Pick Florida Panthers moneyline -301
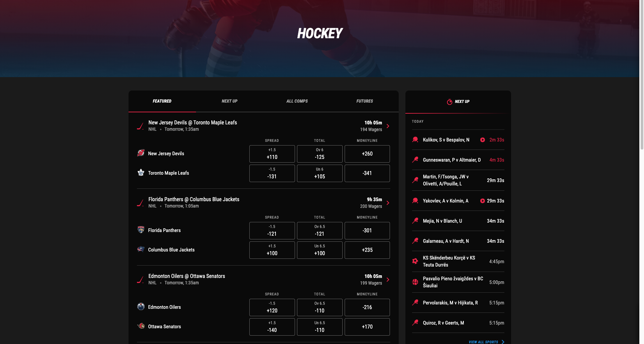 (x=367, y=231)
